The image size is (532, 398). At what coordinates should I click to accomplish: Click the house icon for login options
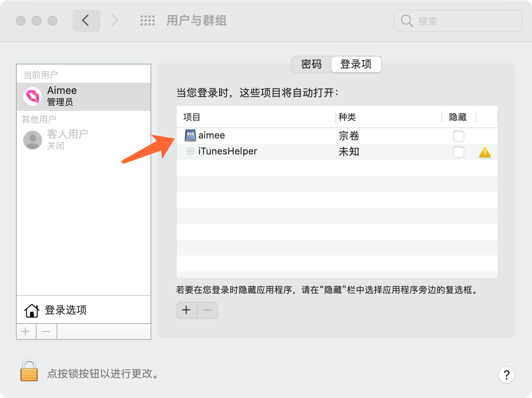[x=31, y=310]
